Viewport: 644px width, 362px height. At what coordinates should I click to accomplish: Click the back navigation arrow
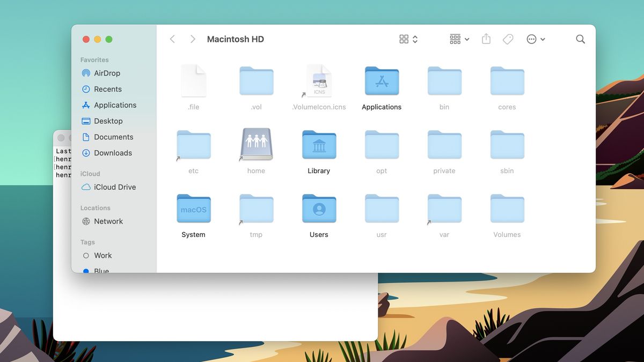[x=172, y=39]
